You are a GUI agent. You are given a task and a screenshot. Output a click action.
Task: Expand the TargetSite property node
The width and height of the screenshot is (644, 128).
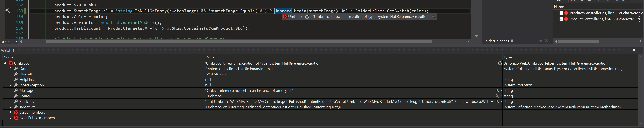tap(10, 107)
